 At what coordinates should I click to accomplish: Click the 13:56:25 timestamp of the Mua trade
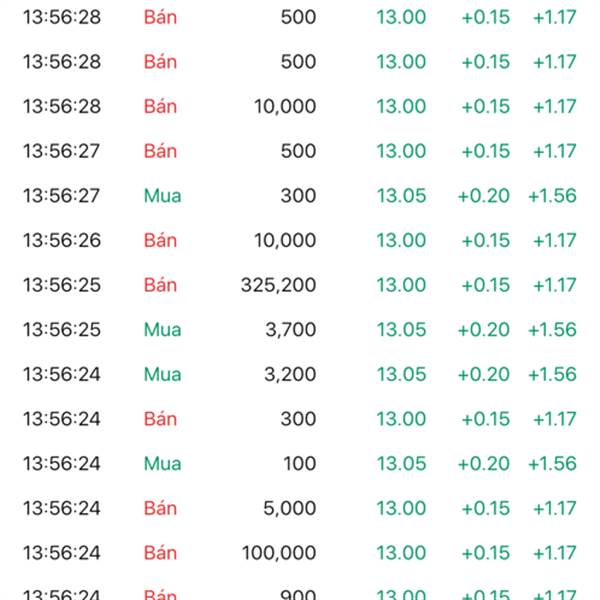click(x=62, y=329)
